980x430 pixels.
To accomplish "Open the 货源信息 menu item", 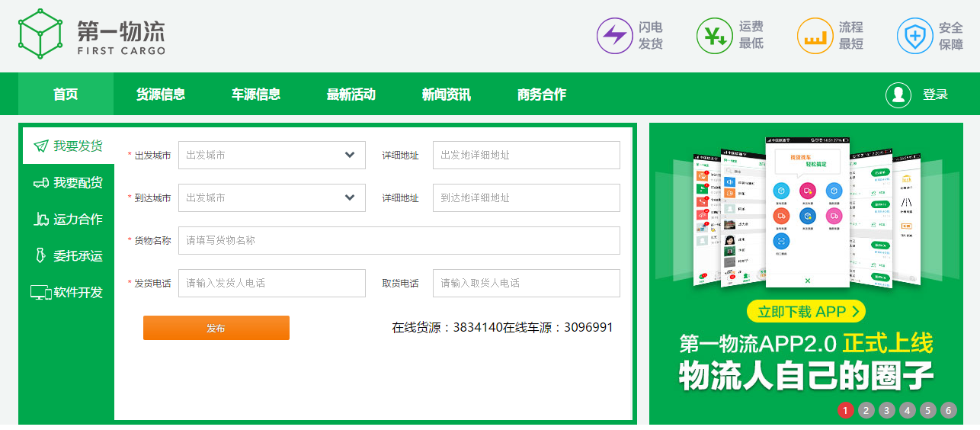I will (x=161, y=95).
